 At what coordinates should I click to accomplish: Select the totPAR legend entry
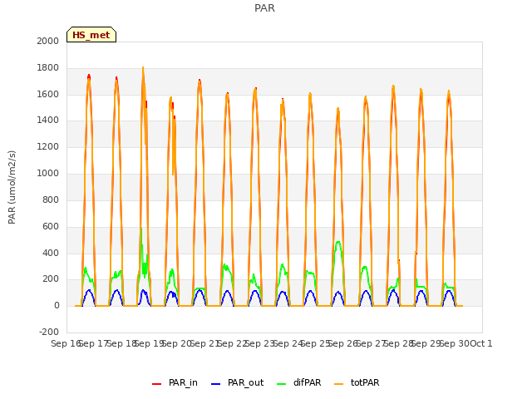coord(357,382)
